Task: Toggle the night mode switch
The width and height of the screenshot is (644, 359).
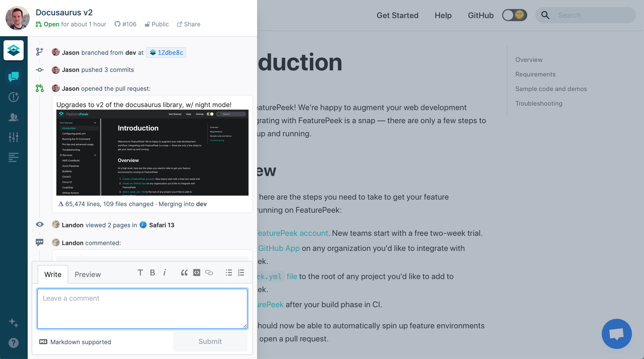Action: pyautogui.click(x=514, y=15)
